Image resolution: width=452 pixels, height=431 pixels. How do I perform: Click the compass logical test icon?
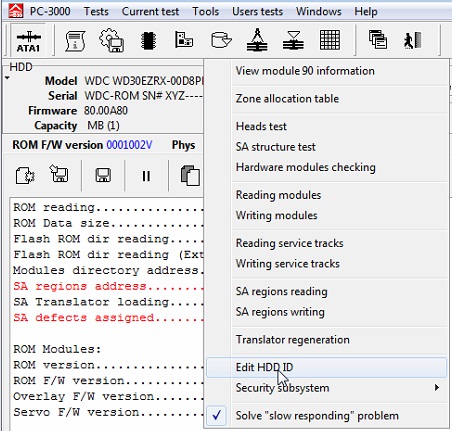click(257, 40)
